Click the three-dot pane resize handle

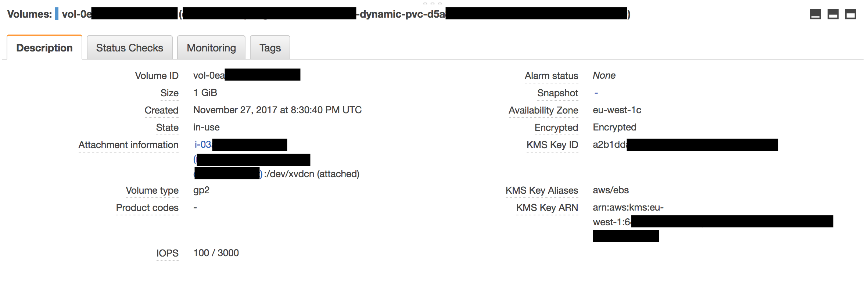coord(433,3)
